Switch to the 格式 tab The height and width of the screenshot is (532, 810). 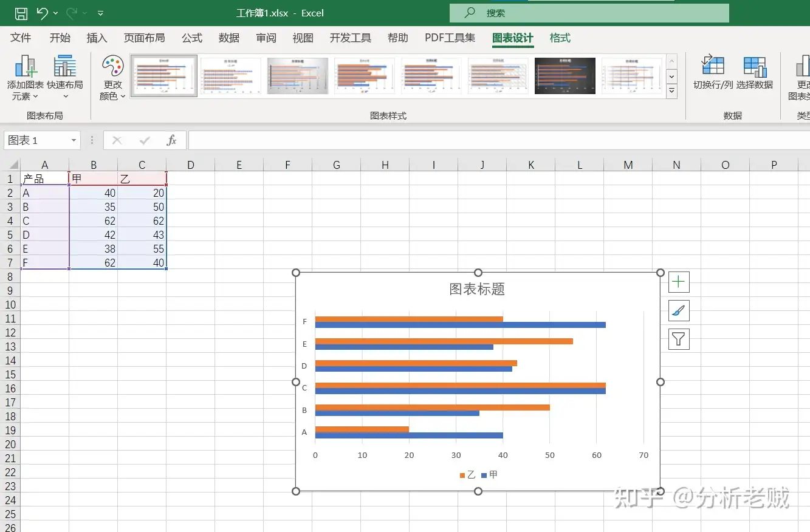point(560,38)
